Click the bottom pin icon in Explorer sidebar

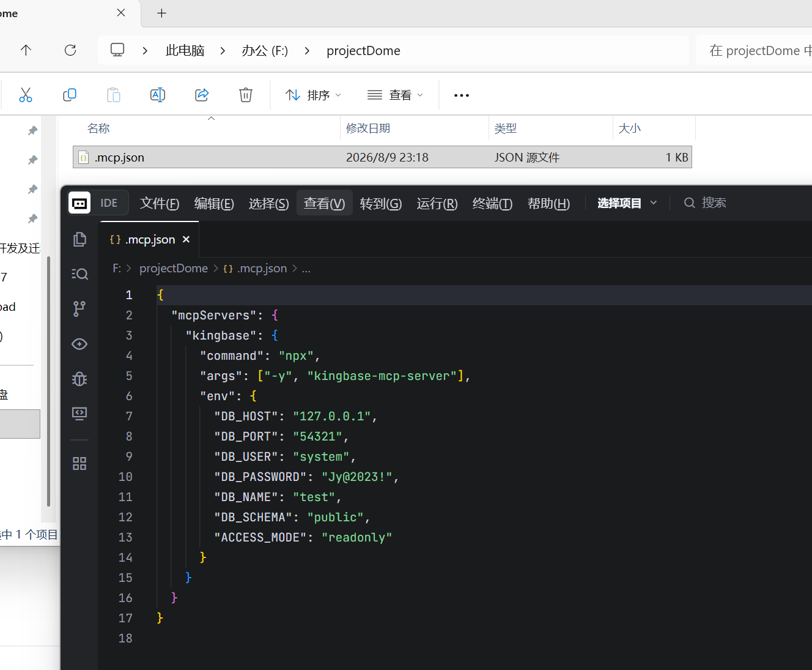tap(33, 218)
